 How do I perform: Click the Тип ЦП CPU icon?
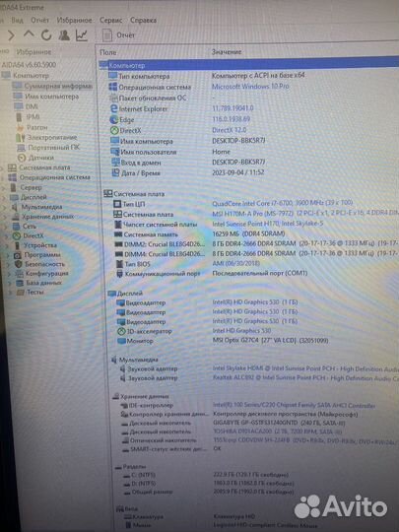[x=117, y=204]
